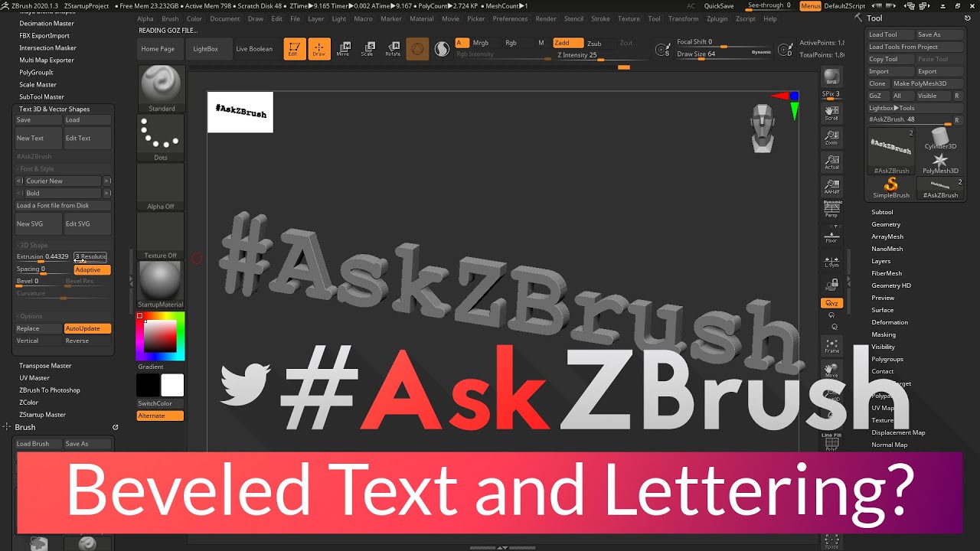The image size is (980, 551).
Task: Toggle the Rgb channel button
Action: click(x=511, y=43)
